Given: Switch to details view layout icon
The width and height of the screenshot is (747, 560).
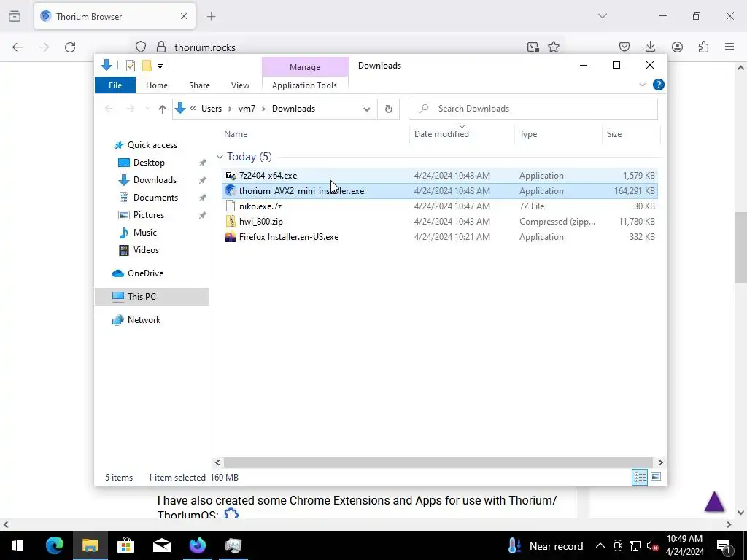Looking at the screenshot, I should point(640,477).
